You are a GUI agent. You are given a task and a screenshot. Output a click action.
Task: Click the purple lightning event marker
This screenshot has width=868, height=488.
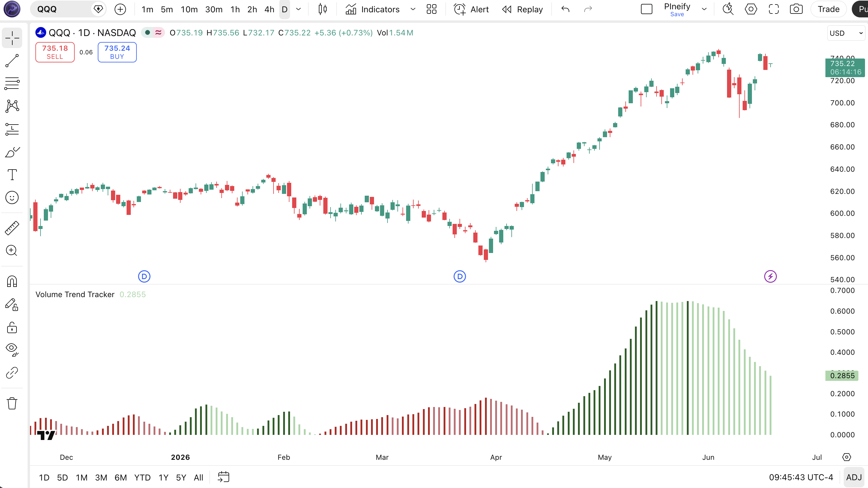[x=770, y=276]
